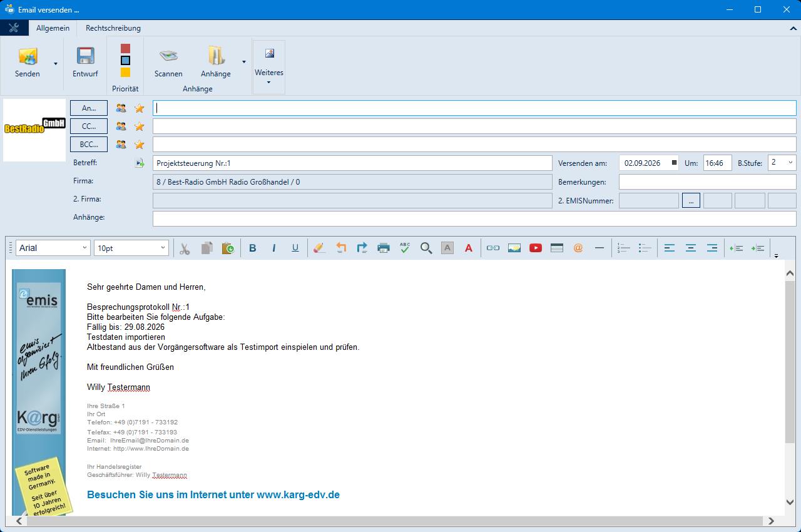Pick contacts icon beside CC field
The height and width of the screenshot is (532, 801).
(121, 126)
